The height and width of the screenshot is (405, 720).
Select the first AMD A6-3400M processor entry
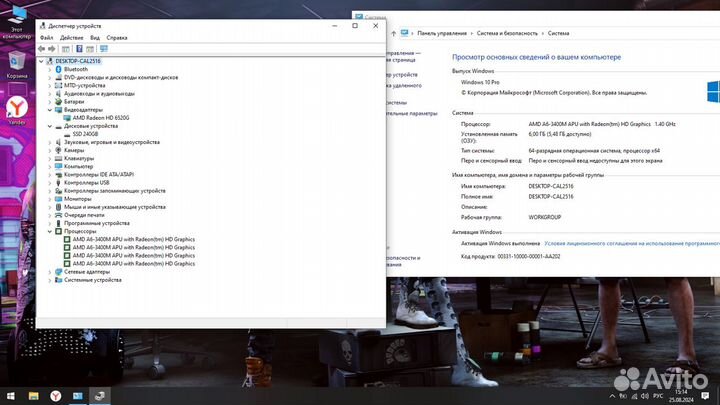tap(133, 239)
